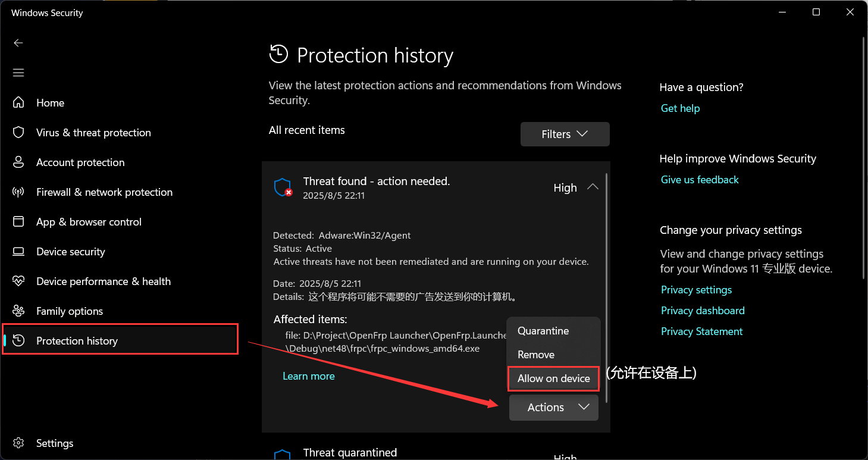Viewport: 868px width, 460px height.
Task: Select the Device security laptop icon
Action: [18, 251]
